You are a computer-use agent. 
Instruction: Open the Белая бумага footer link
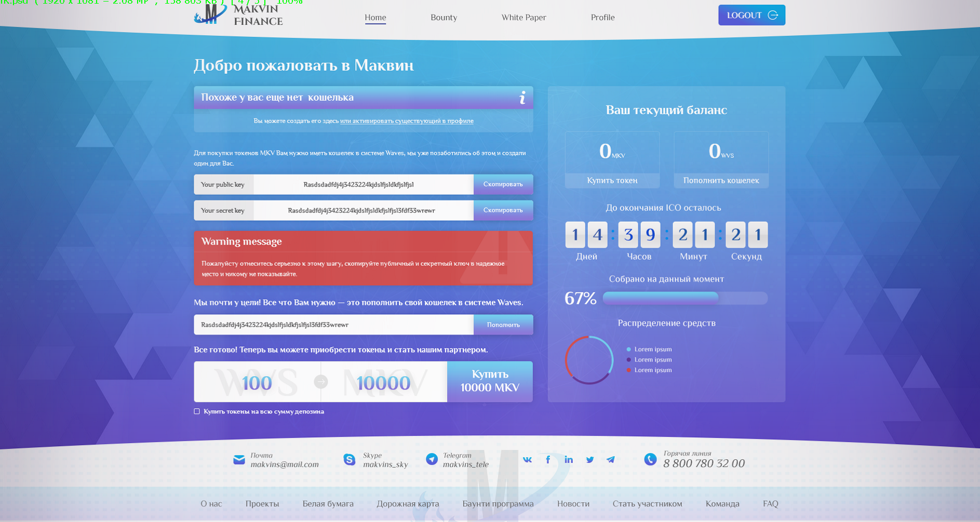[328, 504]
